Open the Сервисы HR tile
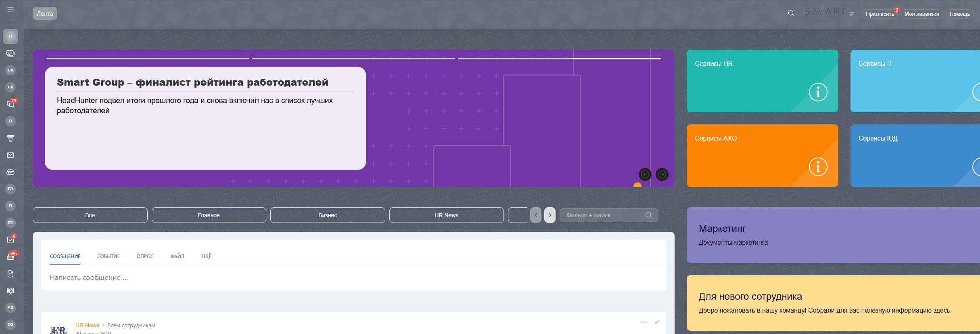Screen dimensions: 980x334 [763, 81]
